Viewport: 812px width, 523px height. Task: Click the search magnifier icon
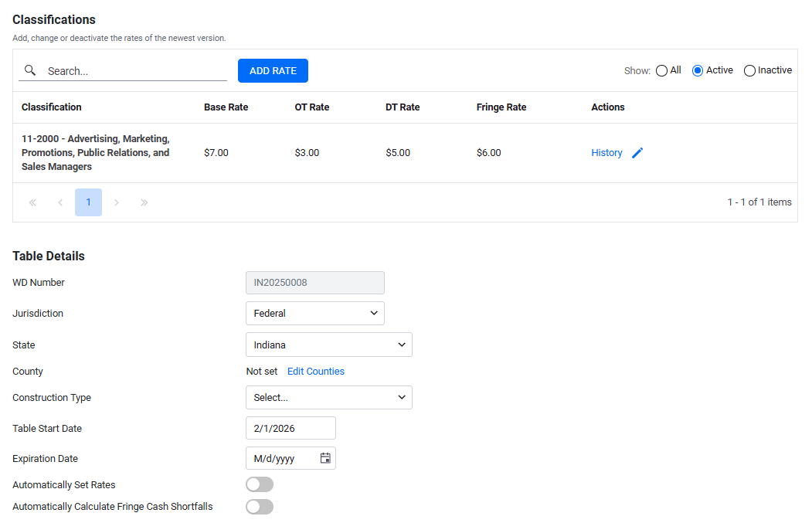tap(31, 70)
